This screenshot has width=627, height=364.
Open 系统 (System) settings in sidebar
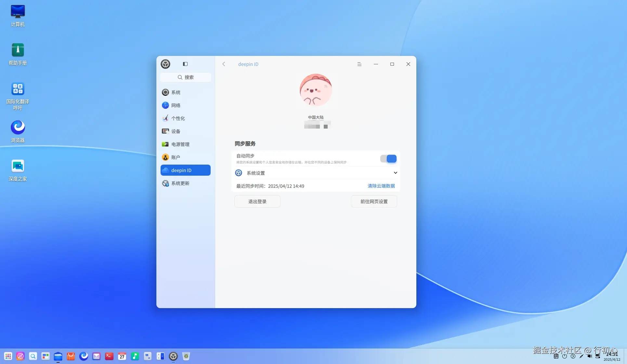click(x=176, y=92)
